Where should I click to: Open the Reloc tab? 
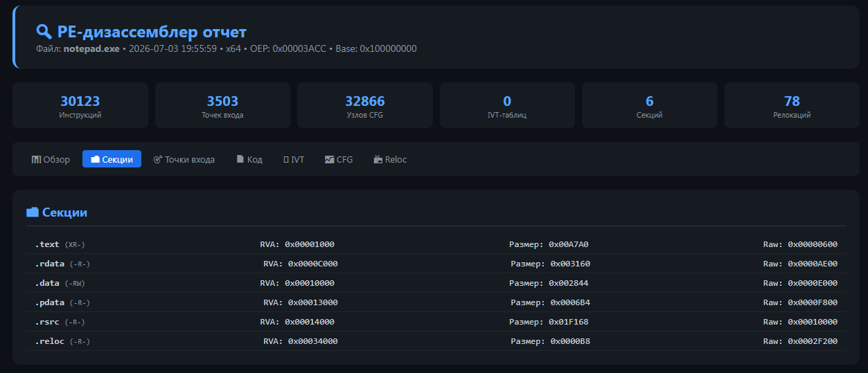coord(390,159)
